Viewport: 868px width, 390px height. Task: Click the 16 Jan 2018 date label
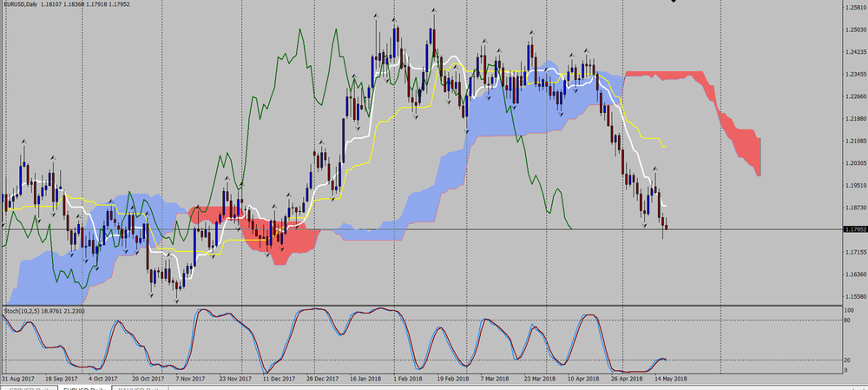pyautogui.click(x=366, y=379)
